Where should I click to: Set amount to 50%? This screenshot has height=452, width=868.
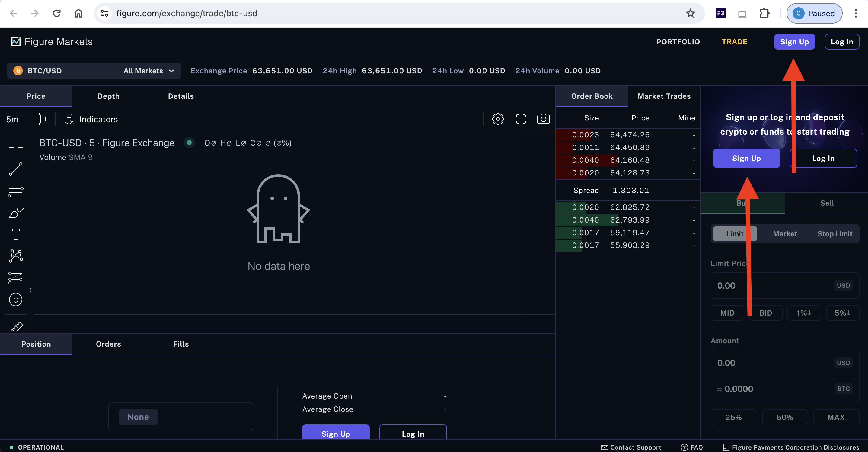coord(784,417)
